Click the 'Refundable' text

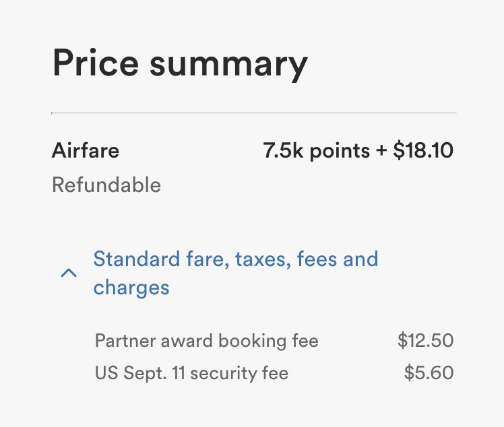(x=106, y=185)
